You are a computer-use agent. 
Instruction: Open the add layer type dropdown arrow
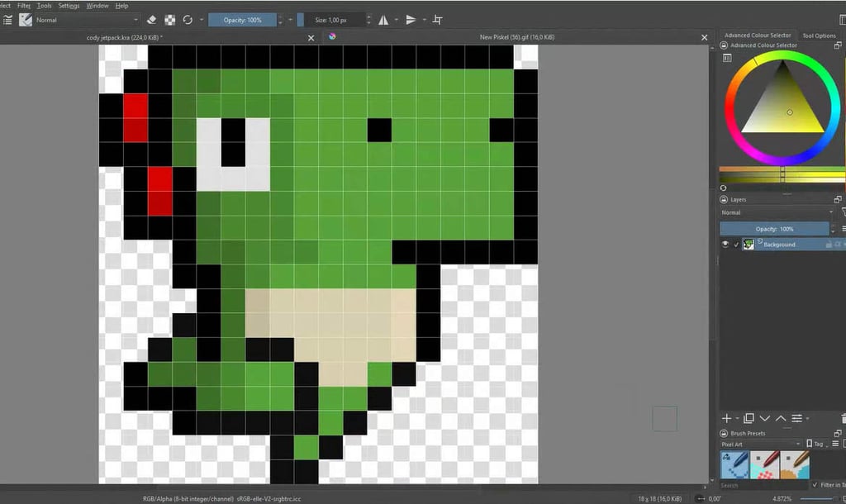[737, 418]
